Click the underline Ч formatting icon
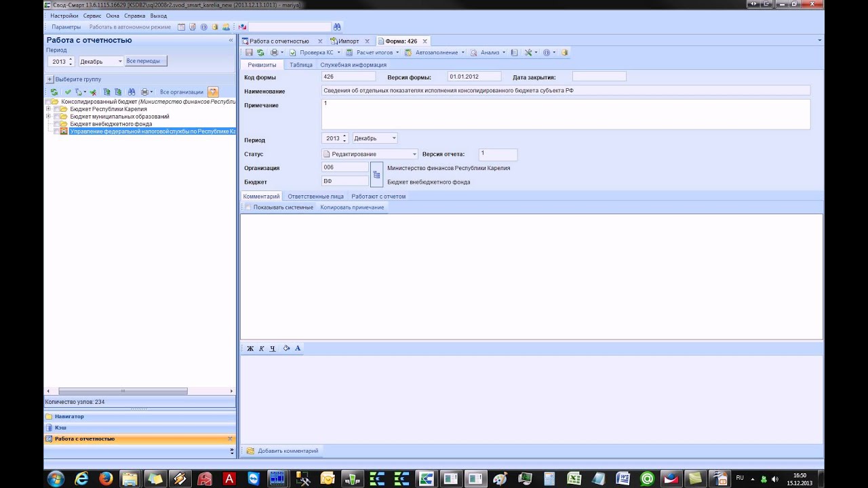868x488 pixels. click(x=272, y=348)
